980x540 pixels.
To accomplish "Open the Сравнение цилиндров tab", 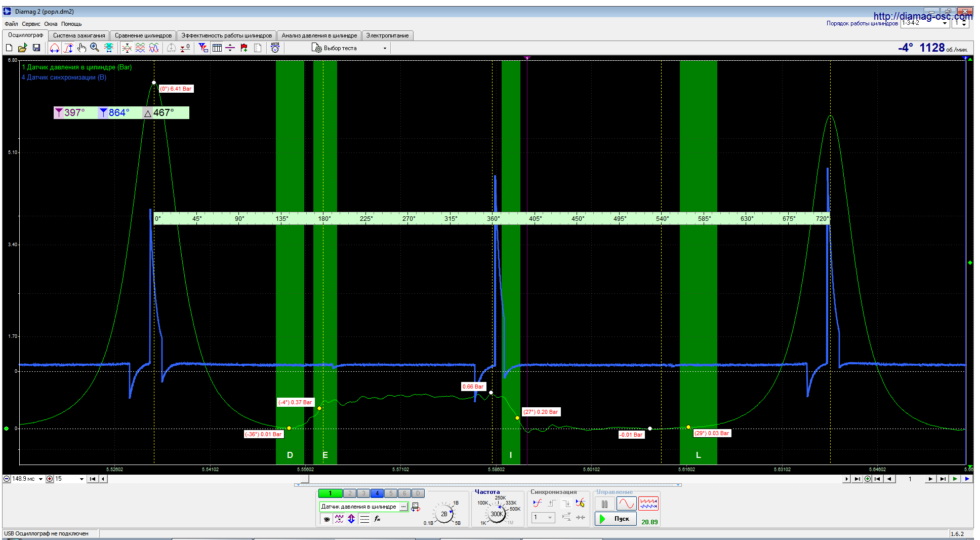I will 143,35.
